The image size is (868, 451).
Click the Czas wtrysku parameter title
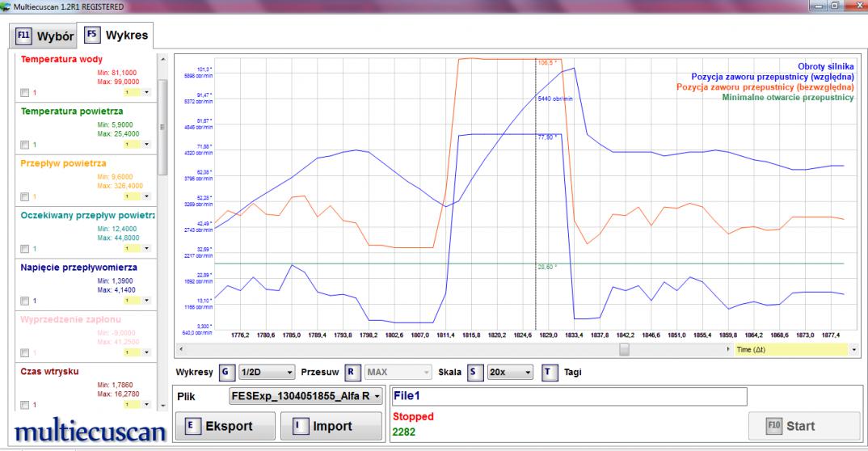(x=49, y=371)
